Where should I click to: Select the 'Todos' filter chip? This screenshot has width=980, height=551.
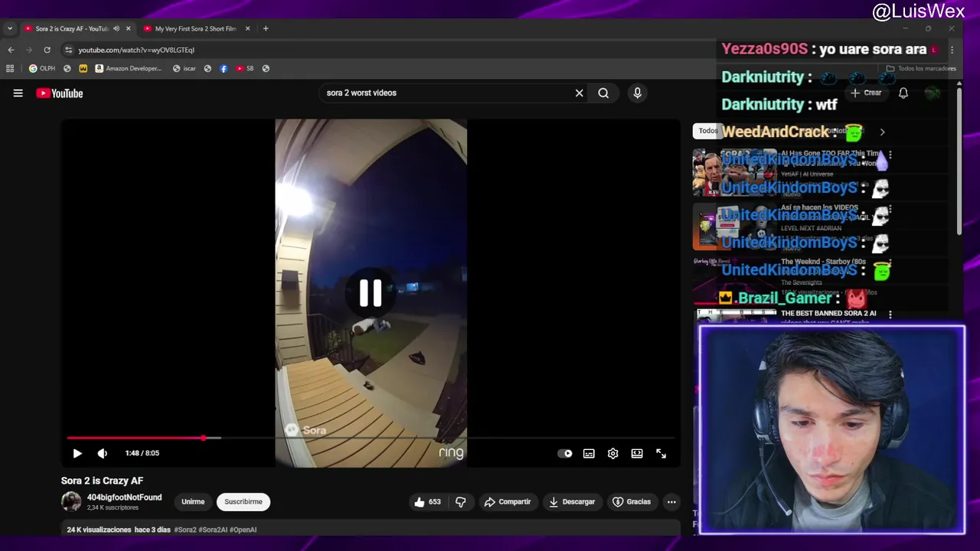(x=708, y=131)
